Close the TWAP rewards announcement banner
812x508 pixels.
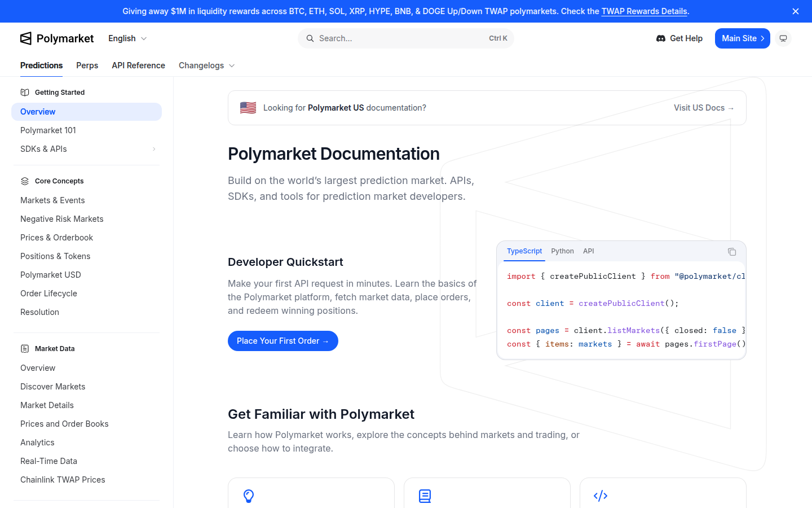tap(796, 11)
